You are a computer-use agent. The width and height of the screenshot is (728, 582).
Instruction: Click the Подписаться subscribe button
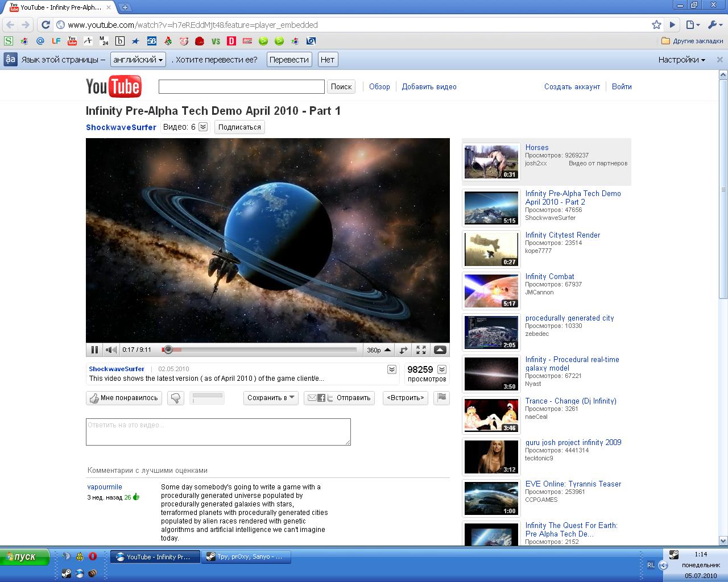pos(239,127)
